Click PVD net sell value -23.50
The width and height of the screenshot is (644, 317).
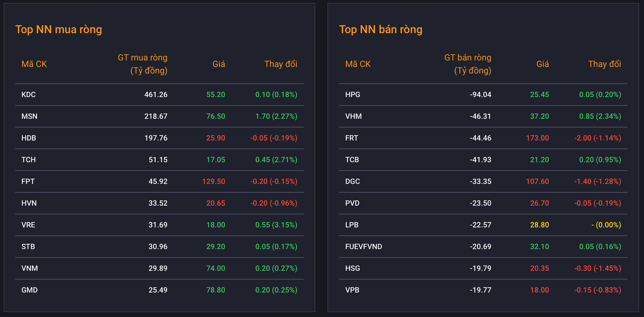point(481,203)
